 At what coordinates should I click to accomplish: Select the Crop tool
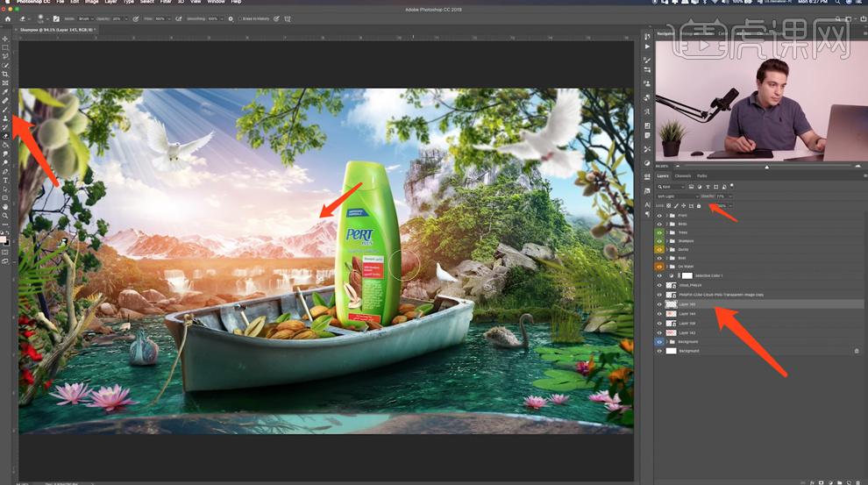point(5,75)
